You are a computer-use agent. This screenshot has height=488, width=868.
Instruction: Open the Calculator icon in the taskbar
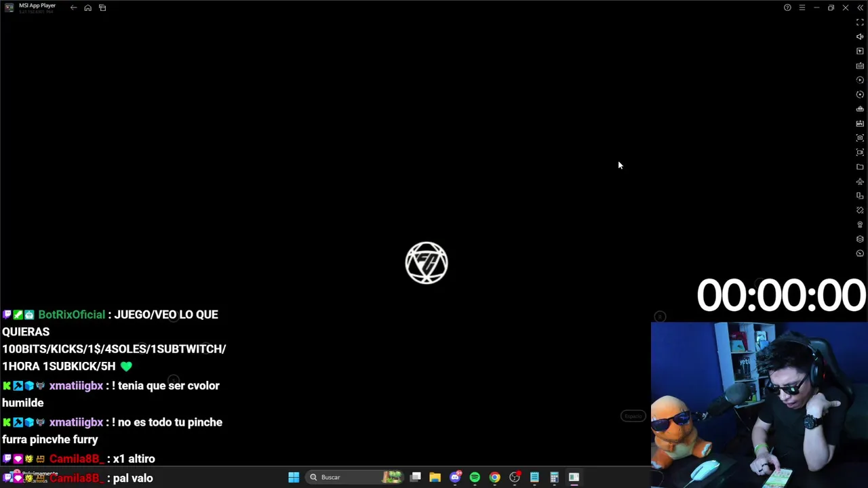point(554,477)
